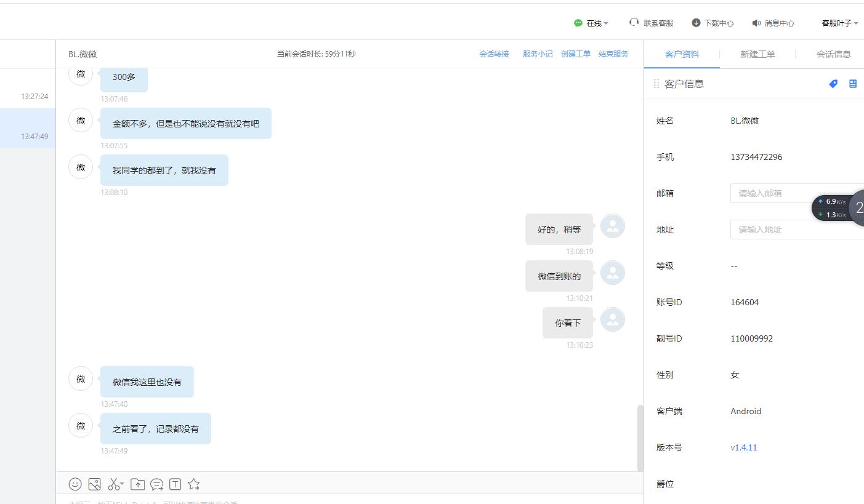Screen dimensions: 864x504
Task: Open quick replies speech bubble icon
Action: pyautogui.click(x=156, y=484)
